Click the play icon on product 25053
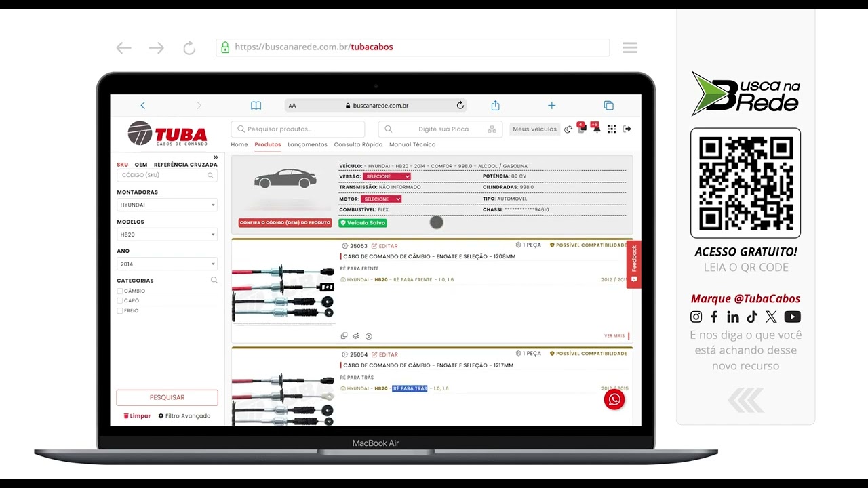Screen dimensions: 868x488 pyautogui.click(x=369, y=335)
